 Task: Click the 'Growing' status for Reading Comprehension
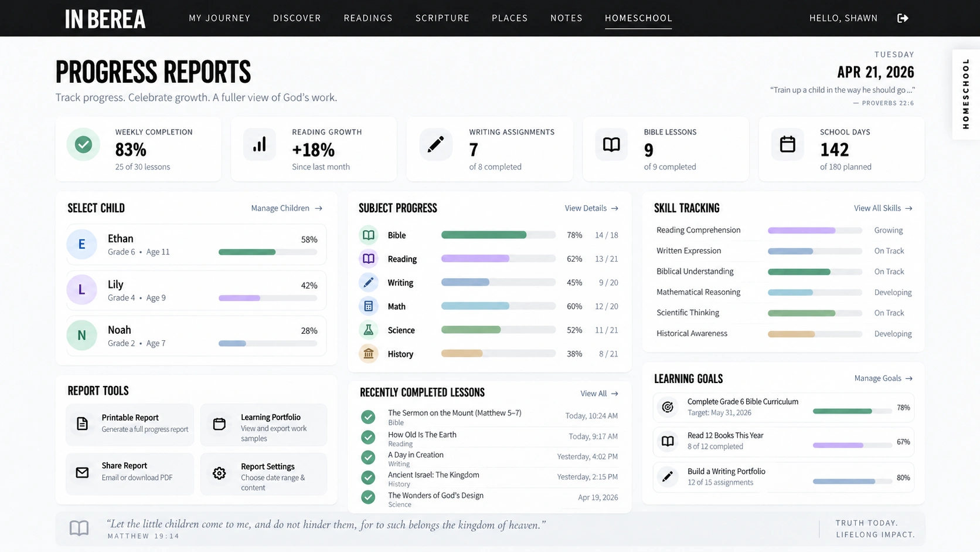pyautogui.click(x=889, y=231)
